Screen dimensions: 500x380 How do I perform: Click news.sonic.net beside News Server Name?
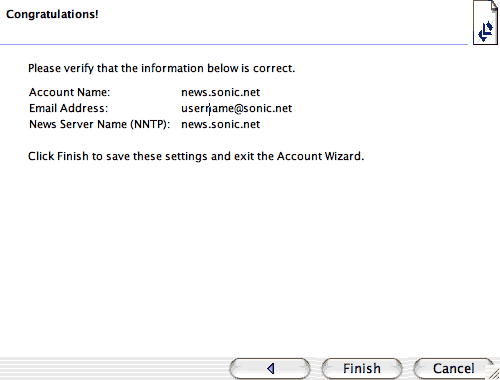point(220,124)
